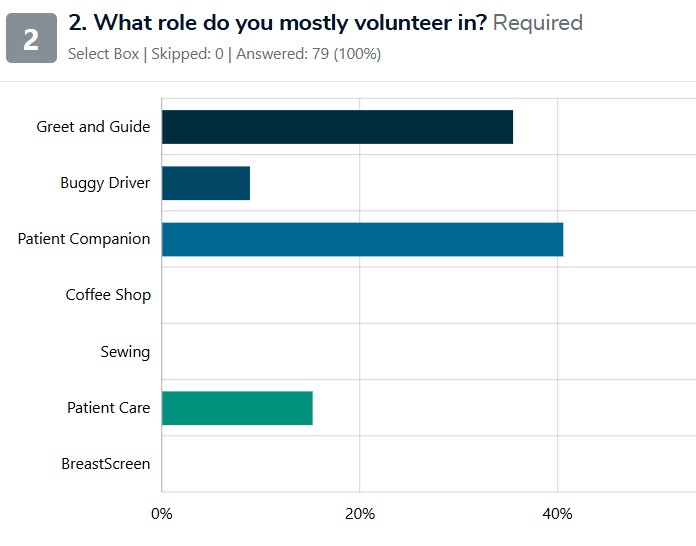Viewport: 696px width, 546px height.
Task: Select the Patient Companion category label
Action: pos(84,239)
